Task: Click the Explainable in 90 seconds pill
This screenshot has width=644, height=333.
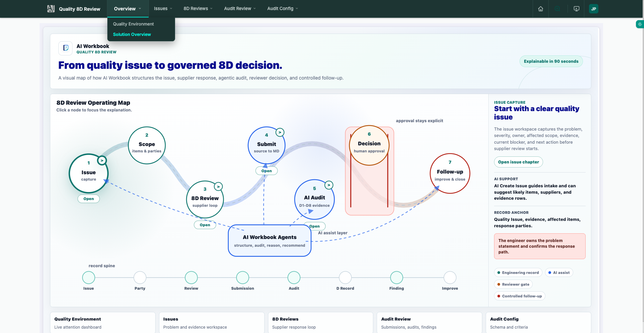Action: tap(551, 61)
